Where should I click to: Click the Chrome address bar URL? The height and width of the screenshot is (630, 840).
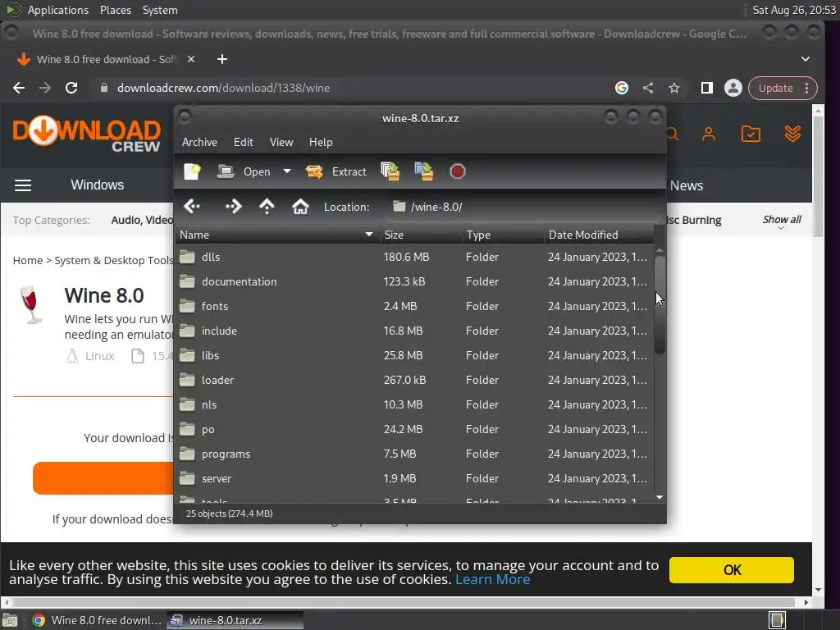click(x=223, y=88)
